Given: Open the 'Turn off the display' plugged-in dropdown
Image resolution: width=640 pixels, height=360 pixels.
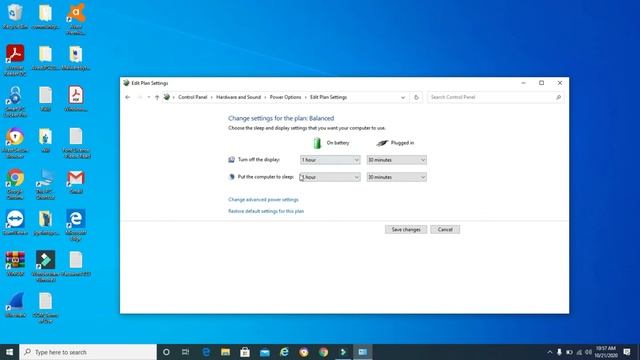Looking at the screenshot, I should tap(396, 160).
